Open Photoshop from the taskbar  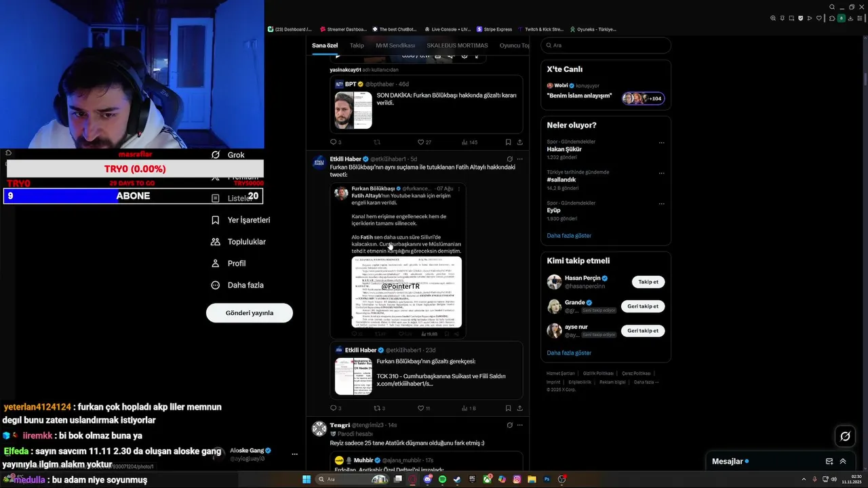click(x=547, y=479)
